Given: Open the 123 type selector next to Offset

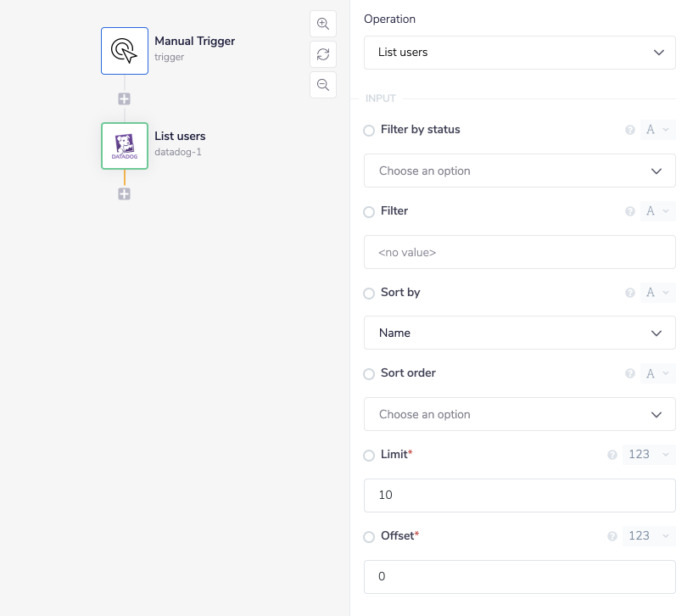Looking at the screenshot, I should click(649, 535).
